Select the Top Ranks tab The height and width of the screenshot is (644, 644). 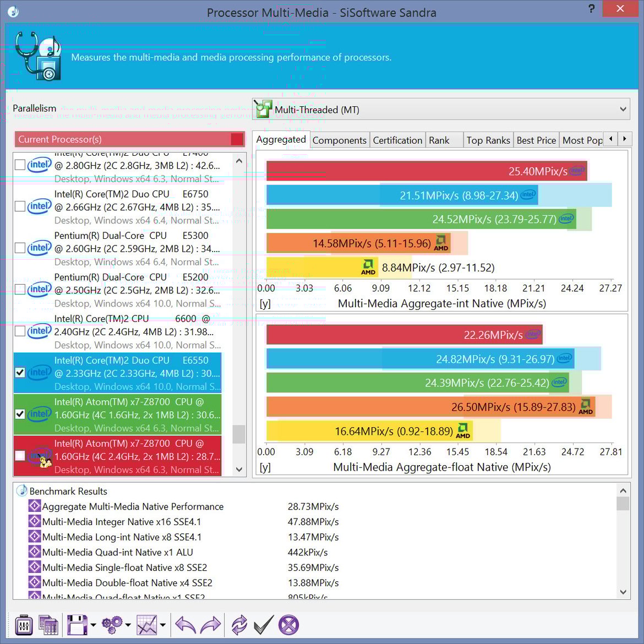(x=488, y=140)
